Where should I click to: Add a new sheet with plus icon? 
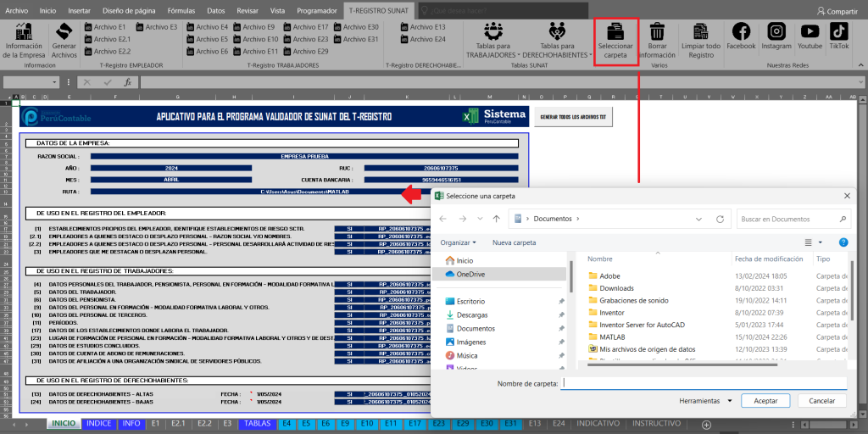pos(706,425)
